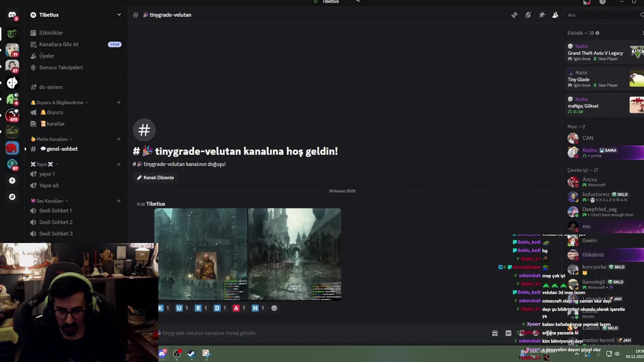This screenshot has width=644, height=362.
Task: Open the server icon with 670 notifications
Action: click(12, 115)
